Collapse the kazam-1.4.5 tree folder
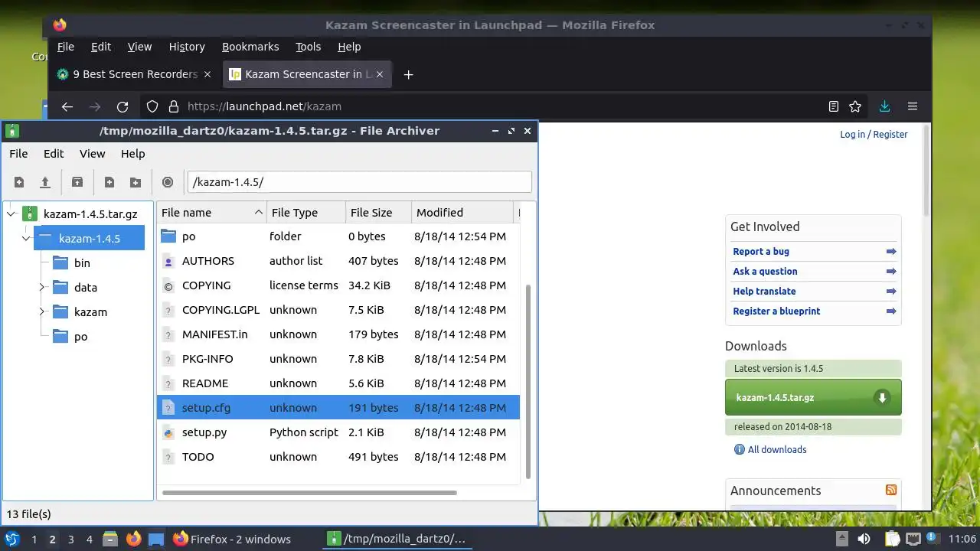 click(26, 239)
